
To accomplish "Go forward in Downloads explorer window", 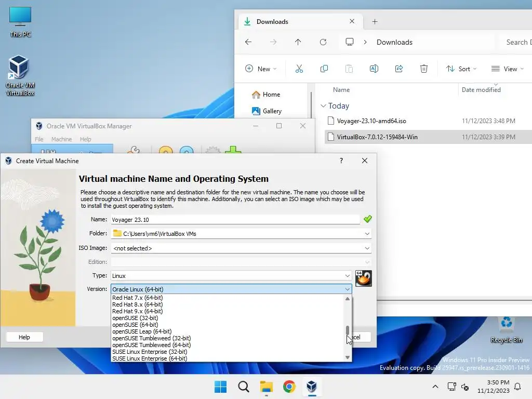I will pos(273,42).
